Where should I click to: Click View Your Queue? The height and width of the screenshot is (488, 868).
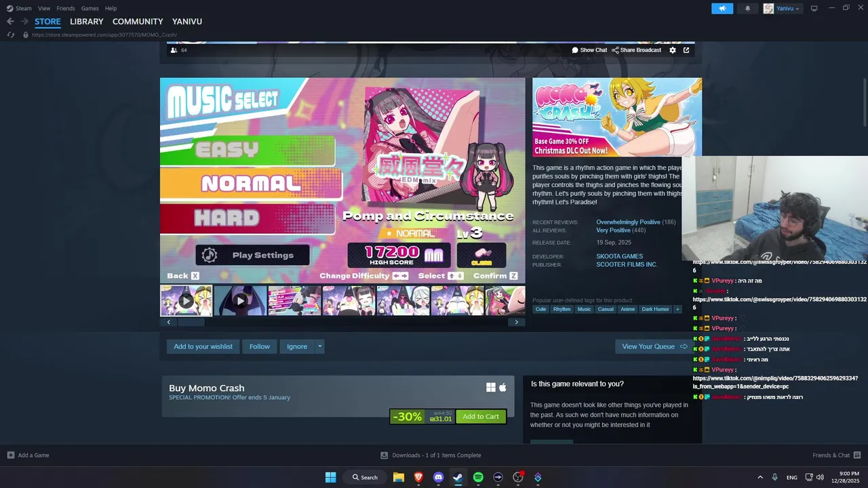coord(654,346)
